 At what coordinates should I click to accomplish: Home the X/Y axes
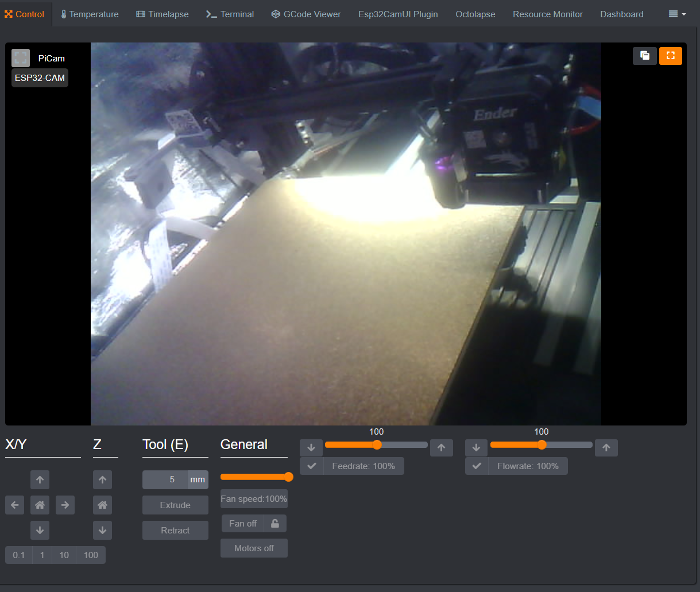40,505
